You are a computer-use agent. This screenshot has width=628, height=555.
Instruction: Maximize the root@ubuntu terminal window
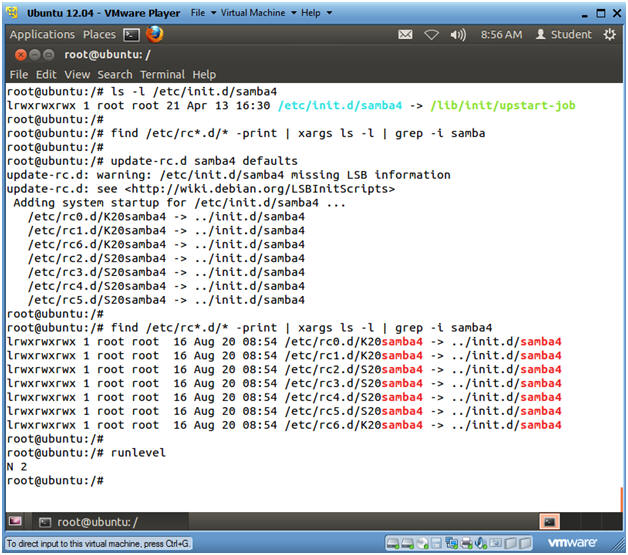[48, 54]
